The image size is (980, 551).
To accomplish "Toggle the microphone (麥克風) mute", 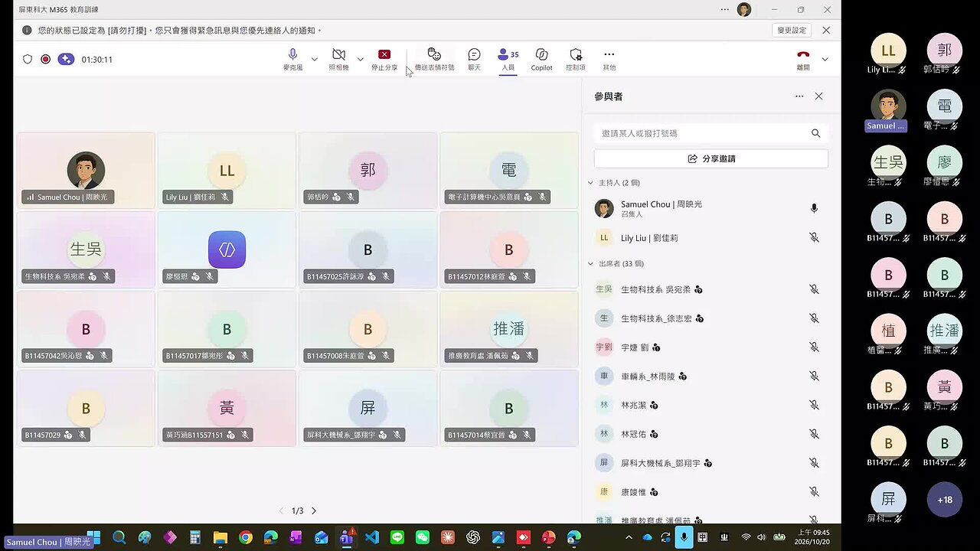I will point(292,59).
